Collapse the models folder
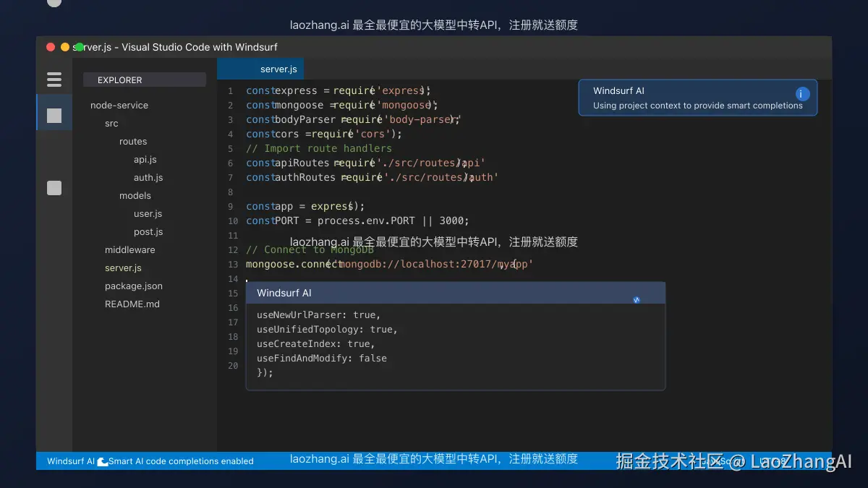This screenshot has height=488, width=868. 135,195
